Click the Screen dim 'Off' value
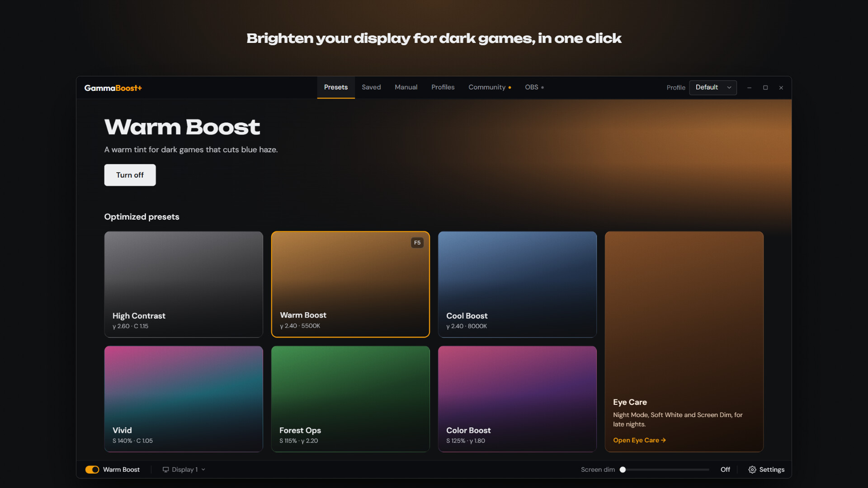This screenshot has height=488, width=868. (725, 469)
